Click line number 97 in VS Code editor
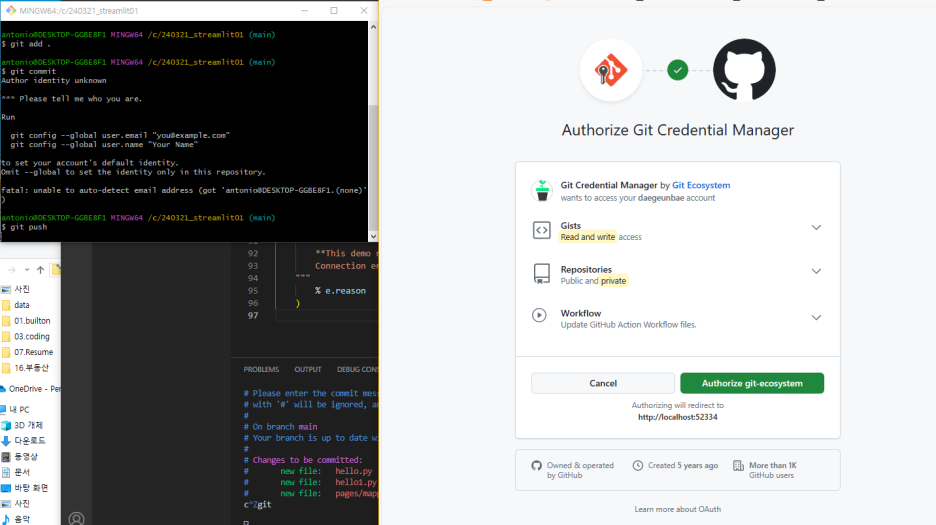The image size is (936, 525). (253, 315)
